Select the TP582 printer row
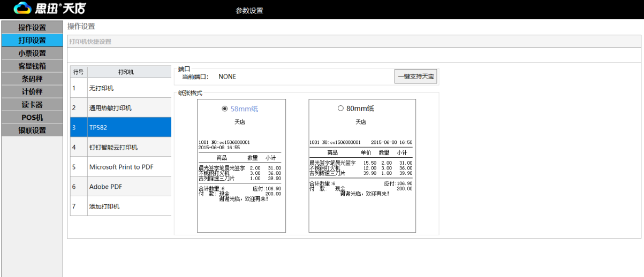Viewport: 644px width, 277px height. point(121,127)
